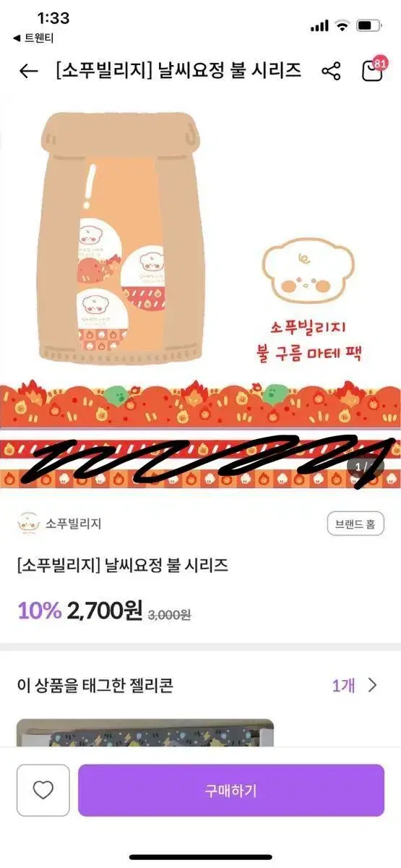Tap the 이 상품을 태그한 젤리콘 header
The height and width of the screenshot is (868, 401).
(95, 685)
